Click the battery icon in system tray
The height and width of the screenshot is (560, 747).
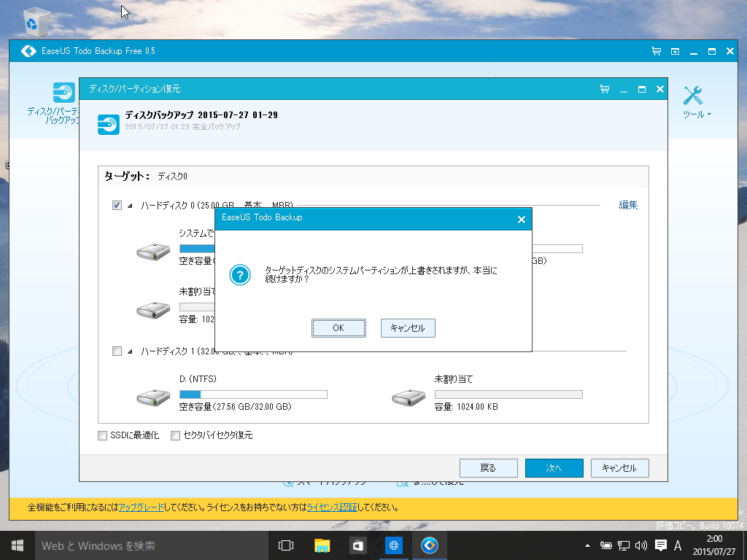pos(606,545)
